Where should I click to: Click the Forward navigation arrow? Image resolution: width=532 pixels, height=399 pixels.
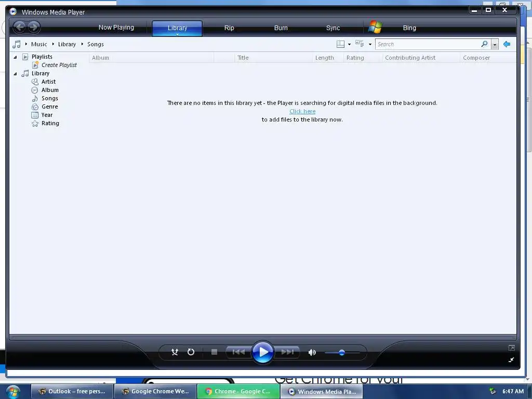(34, 27)
